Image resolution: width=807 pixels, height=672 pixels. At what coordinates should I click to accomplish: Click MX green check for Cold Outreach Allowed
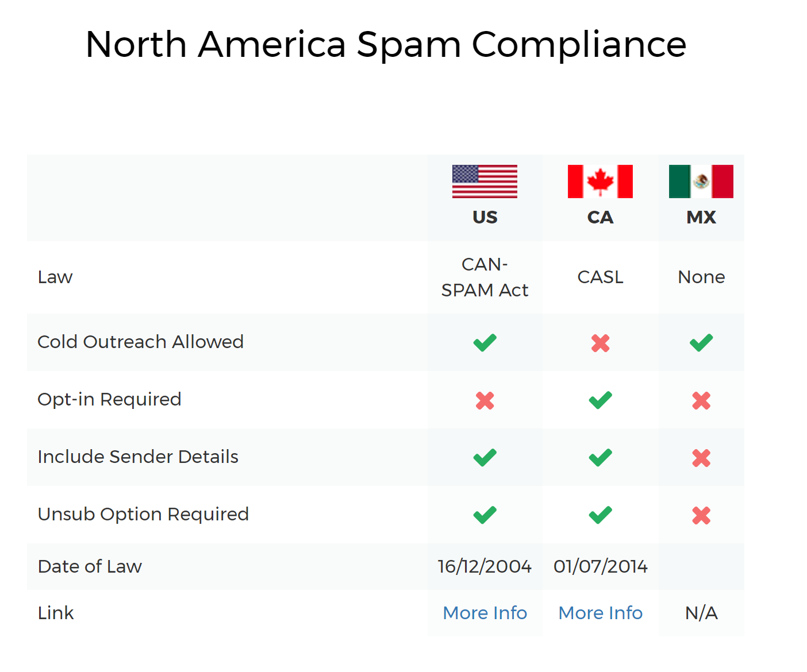701,343
